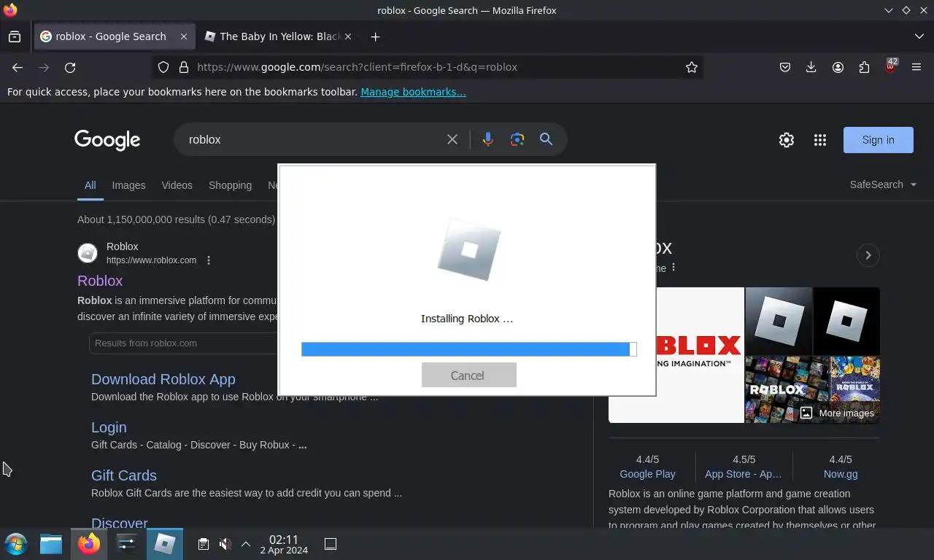The image size is (934, 560).
Task: Open the extensions panel
Action: (864, 67)
